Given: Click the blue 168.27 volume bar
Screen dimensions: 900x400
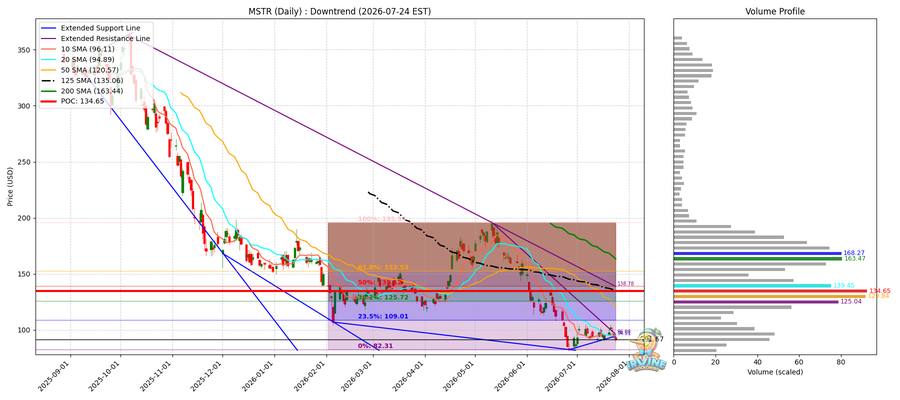Looking at the screenshot, I should (757, 253).
